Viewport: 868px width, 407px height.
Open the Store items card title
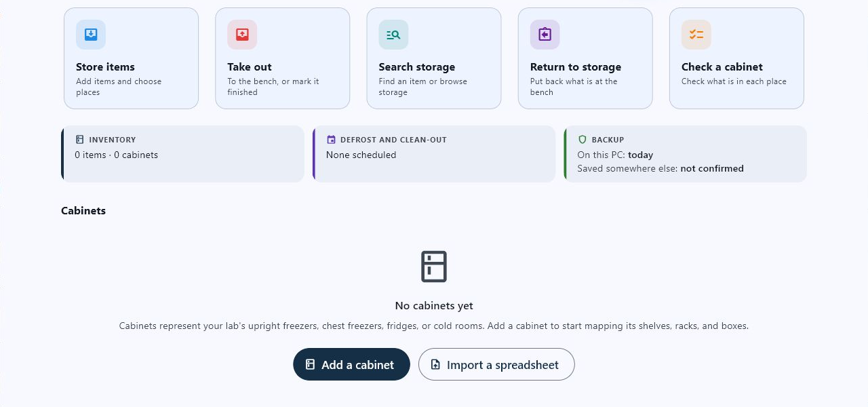tap(105, 66)
